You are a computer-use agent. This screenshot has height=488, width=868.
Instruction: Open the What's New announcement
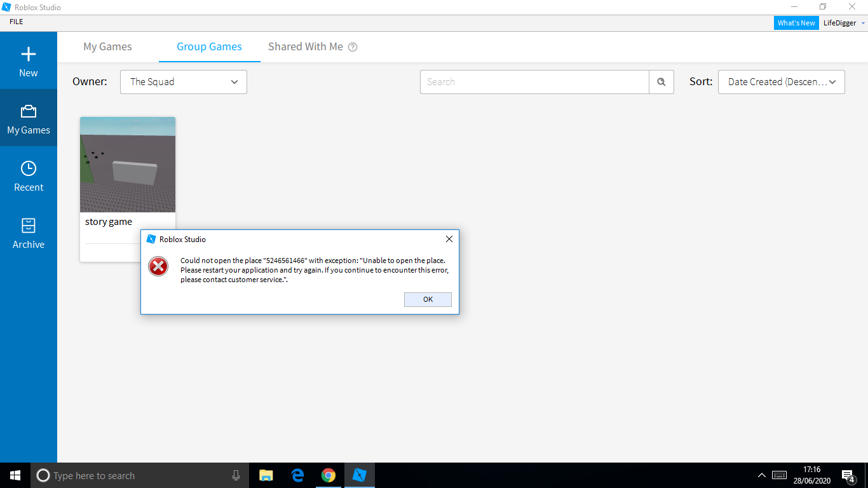click(796, 22)
